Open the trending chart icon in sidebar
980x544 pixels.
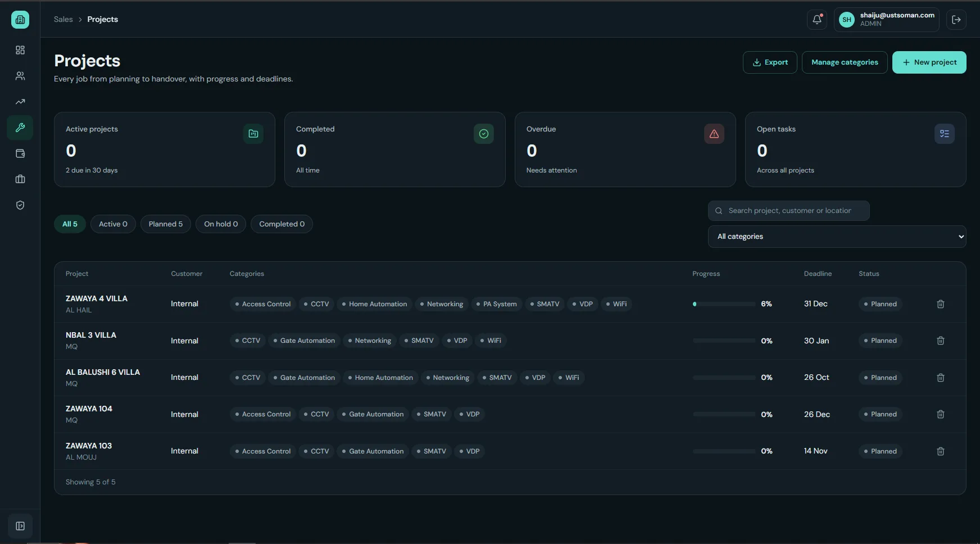pyautogui.click(x=20, y=102)
